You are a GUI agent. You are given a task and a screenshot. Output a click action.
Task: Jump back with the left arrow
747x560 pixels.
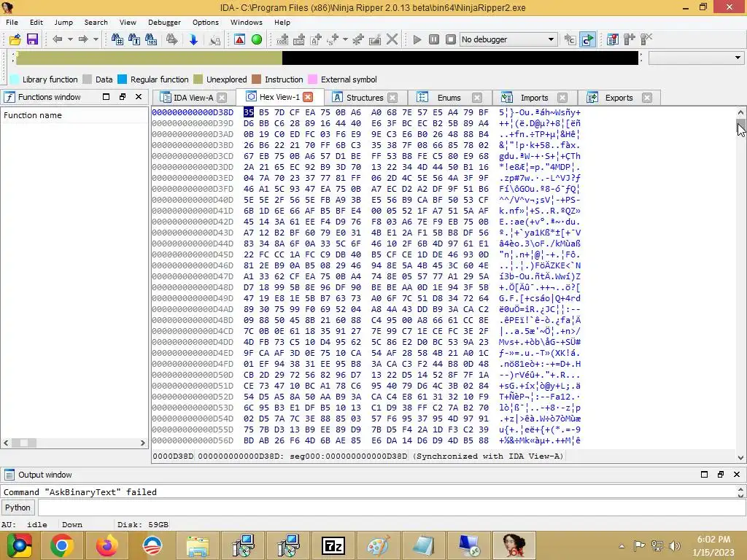(58, 39)
